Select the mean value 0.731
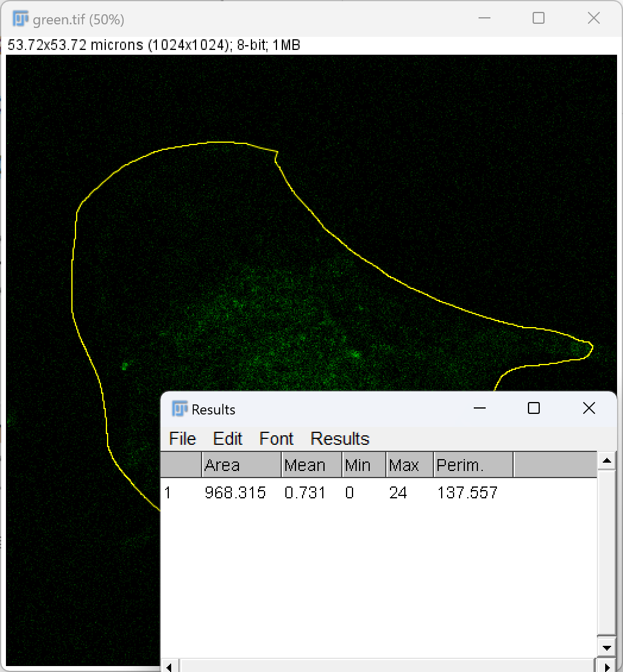The width and height of the screenshot is (623, 672). click(304, 493)
